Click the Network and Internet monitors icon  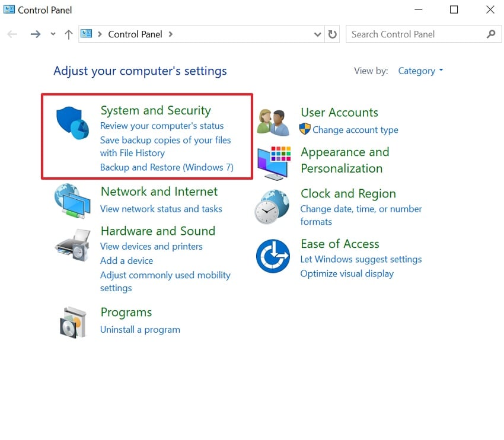(x=72, y=200)
